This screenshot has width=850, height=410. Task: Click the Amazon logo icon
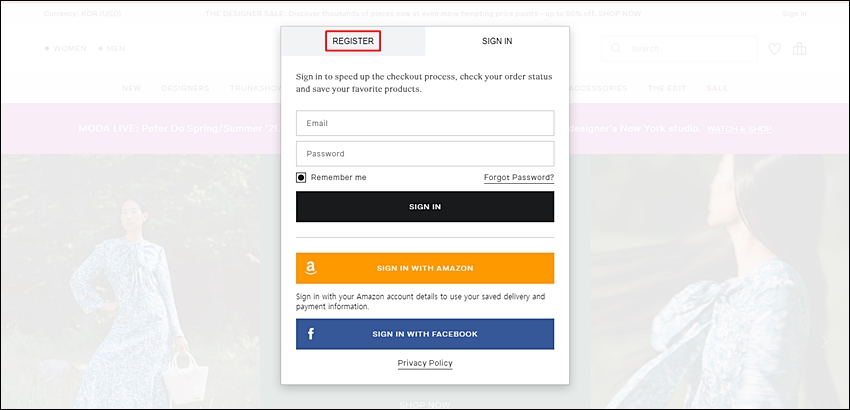click(311, 268)
